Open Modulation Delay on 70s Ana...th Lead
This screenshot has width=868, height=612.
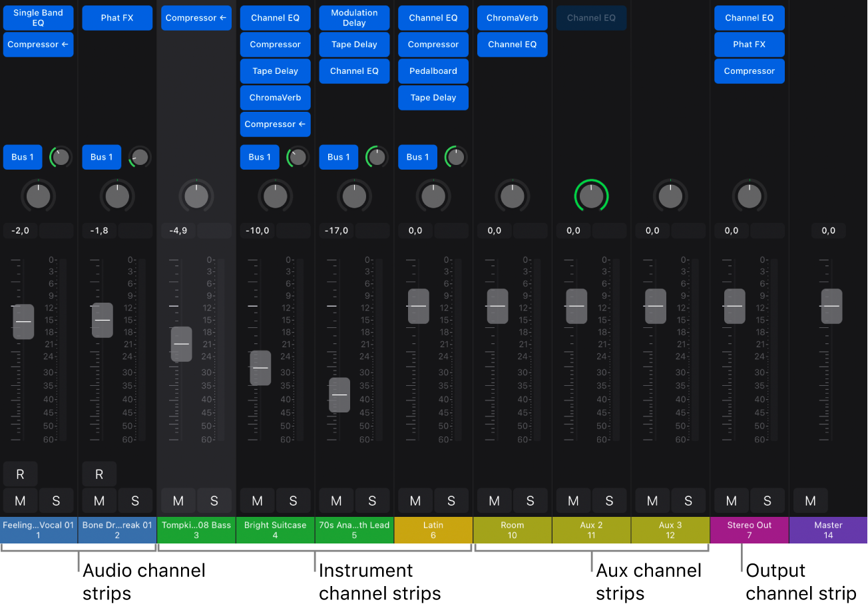[x=354, y=18]
